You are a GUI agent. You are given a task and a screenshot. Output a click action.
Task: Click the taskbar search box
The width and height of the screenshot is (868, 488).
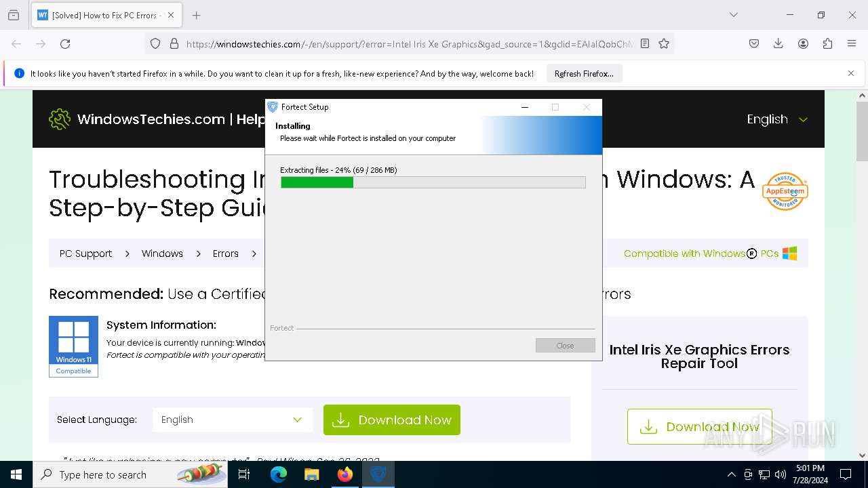130,474
